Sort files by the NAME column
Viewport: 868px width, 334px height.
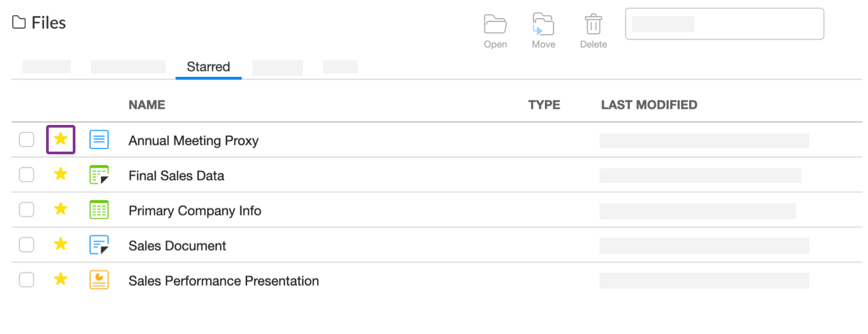click(147, 105)
